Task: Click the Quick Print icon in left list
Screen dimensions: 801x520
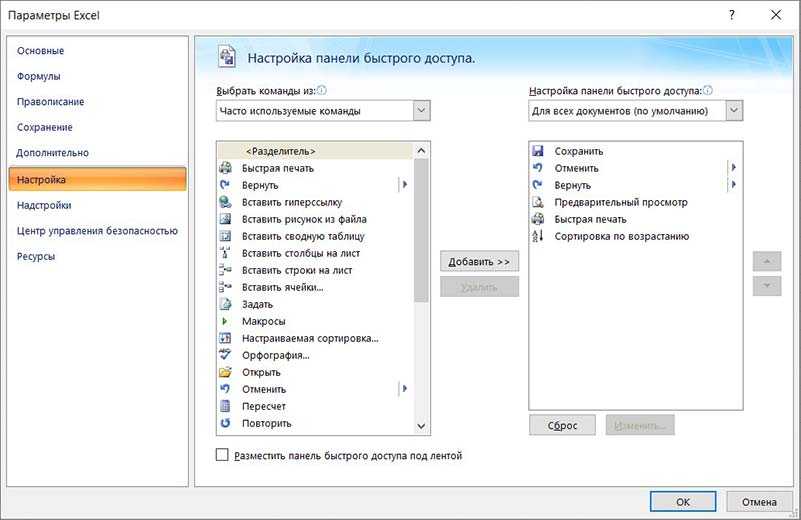Action: 225,168
